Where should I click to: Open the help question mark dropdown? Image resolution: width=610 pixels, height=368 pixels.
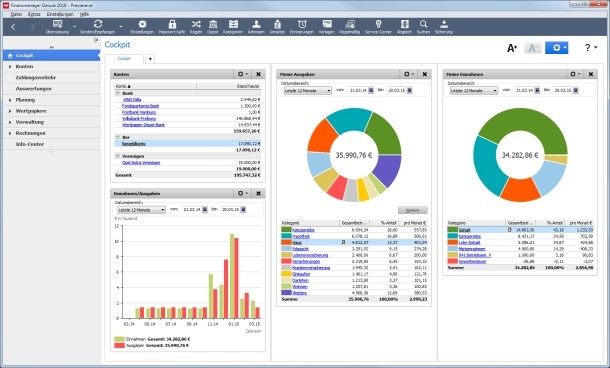pyautogui.click(x=591, y=48)
